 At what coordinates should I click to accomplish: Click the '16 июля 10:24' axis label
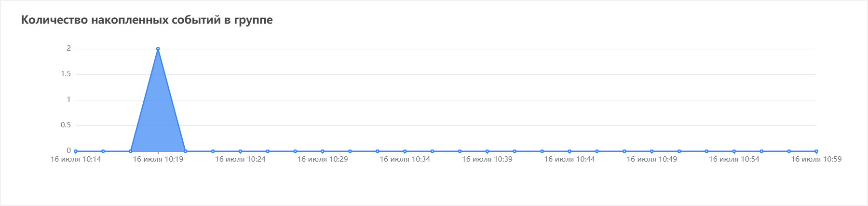(x=240, y=159)
